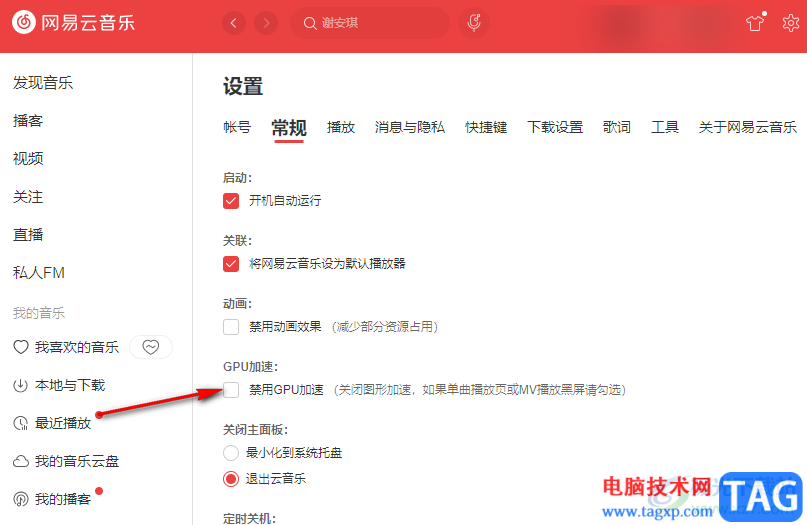Screen dimensions: 807x525
Task: Open the 歌词 settings tab
Action: click(x=617, y=127)
